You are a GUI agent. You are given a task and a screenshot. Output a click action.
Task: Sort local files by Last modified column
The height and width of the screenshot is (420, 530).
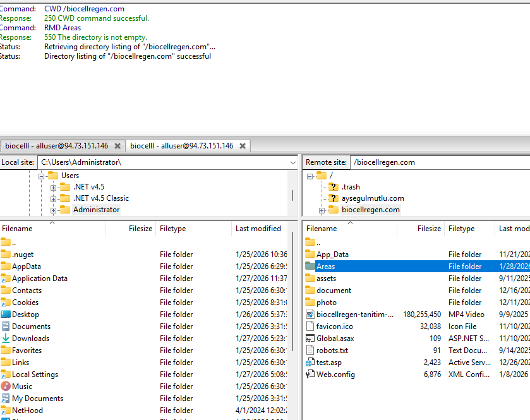click(260, 229)
